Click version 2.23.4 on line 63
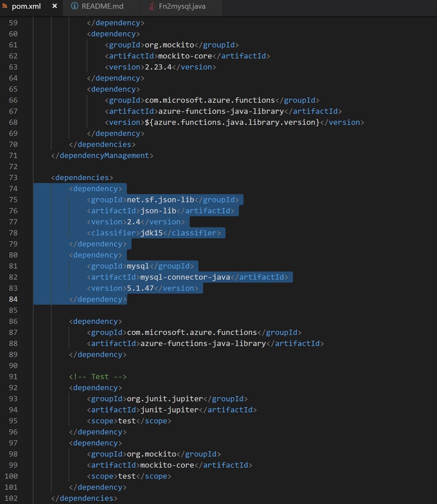The image size is (437, 504). [x=158, y=67]
